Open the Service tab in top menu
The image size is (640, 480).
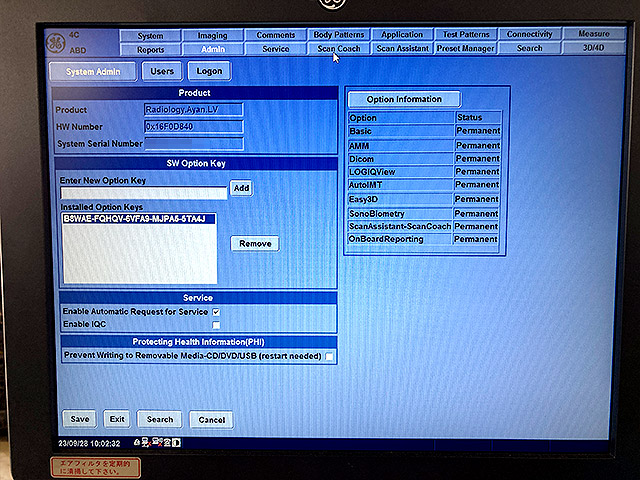point(276,49)
